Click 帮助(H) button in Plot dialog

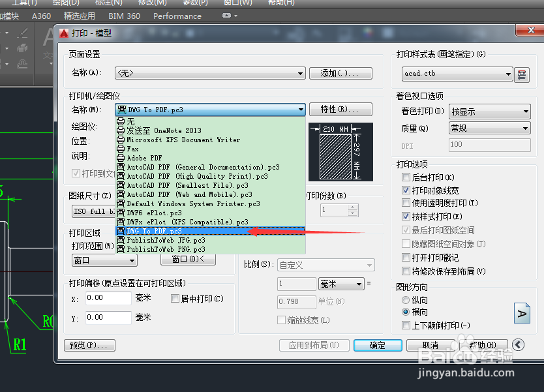[x=483, y=345]
